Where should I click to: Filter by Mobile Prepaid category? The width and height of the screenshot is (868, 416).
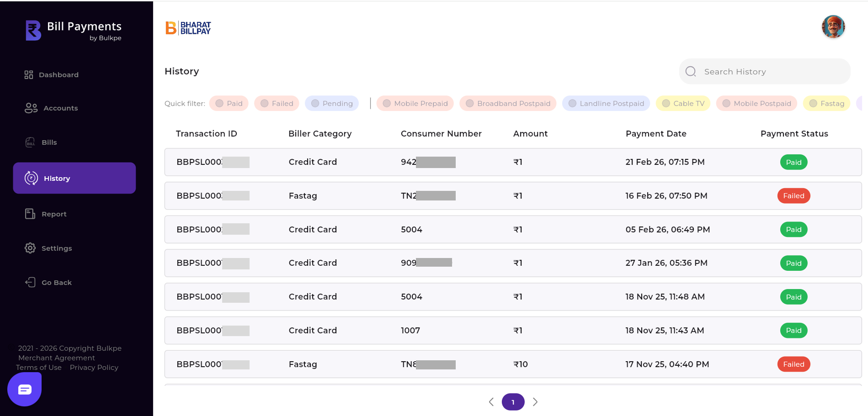tap(415, 104)
